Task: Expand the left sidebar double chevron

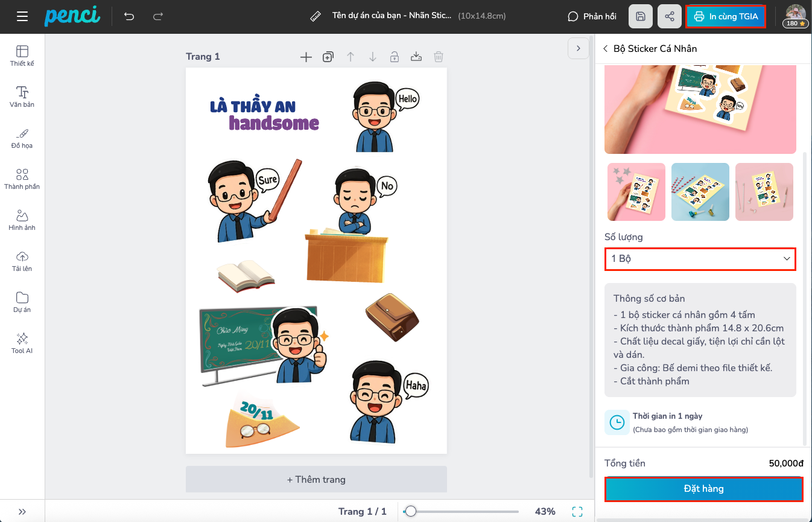Action: tap(22, 511)
